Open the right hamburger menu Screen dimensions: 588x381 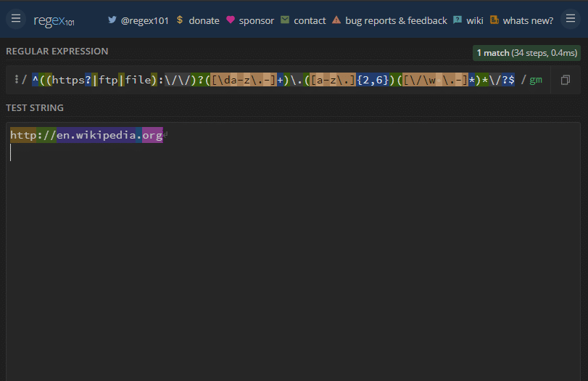pyautogui.click(x=571, y=18)
